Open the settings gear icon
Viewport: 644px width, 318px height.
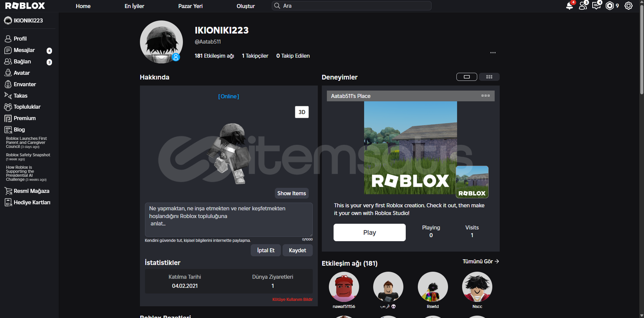click(628, 6)
